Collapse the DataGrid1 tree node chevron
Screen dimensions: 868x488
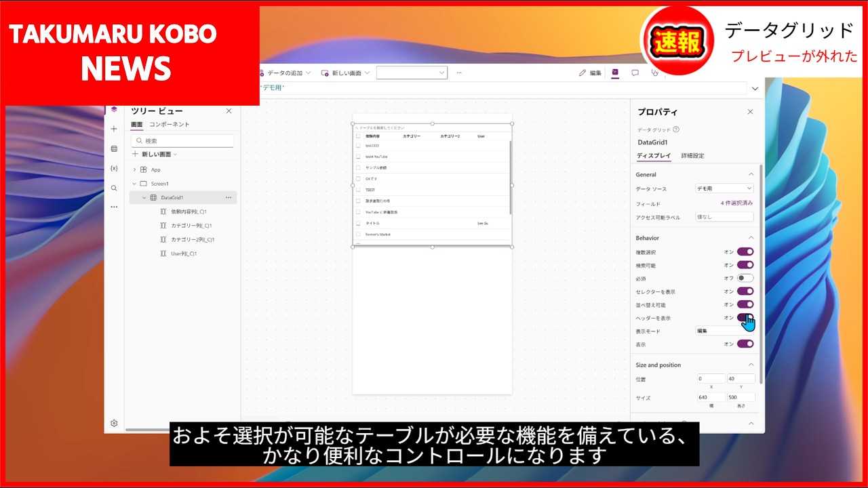[144, 197]
